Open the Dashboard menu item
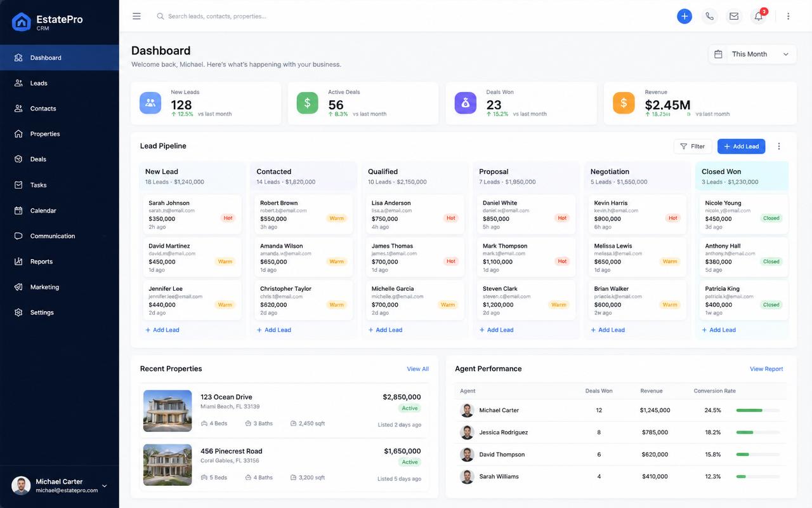Image resolution: width=812 pixels, height=508 pixels. 60,58
